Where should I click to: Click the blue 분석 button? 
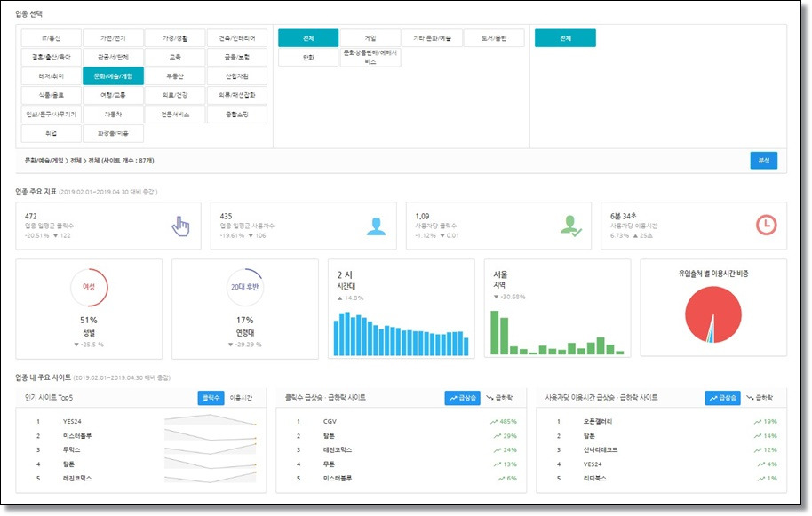(764, 161)
